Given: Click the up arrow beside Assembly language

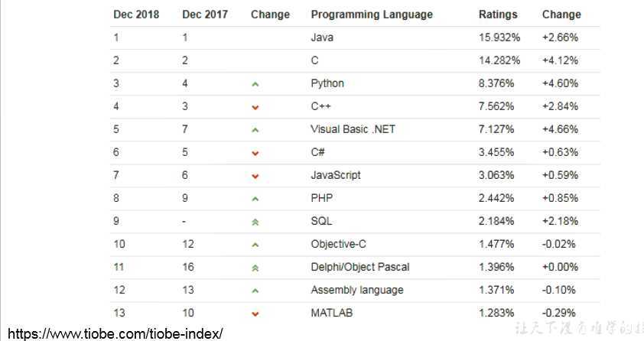Looking at the screenshot, I should click(255, 291).
